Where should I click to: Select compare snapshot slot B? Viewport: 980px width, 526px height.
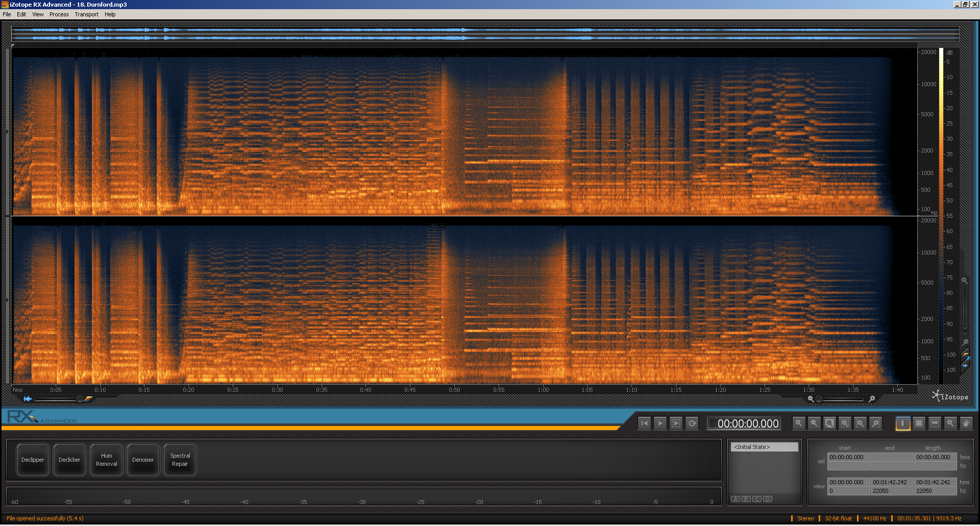tap(746, 499)
